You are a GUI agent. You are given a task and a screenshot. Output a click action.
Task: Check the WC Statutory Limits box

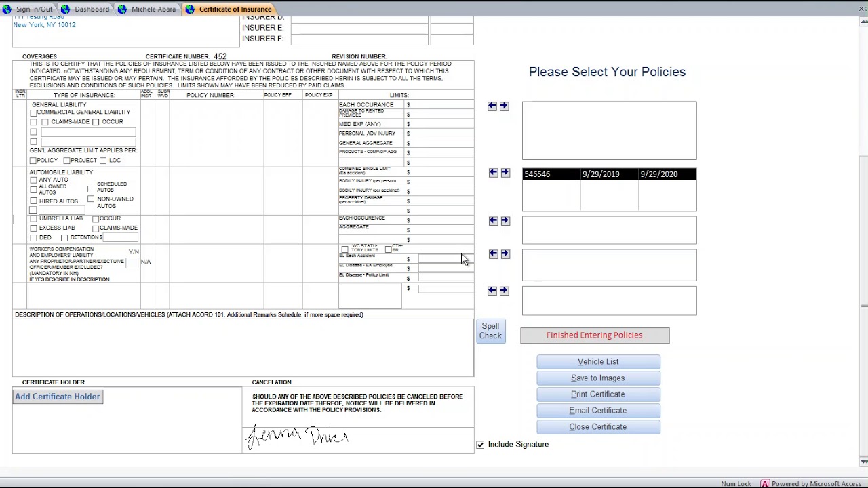tap(344, 249)
